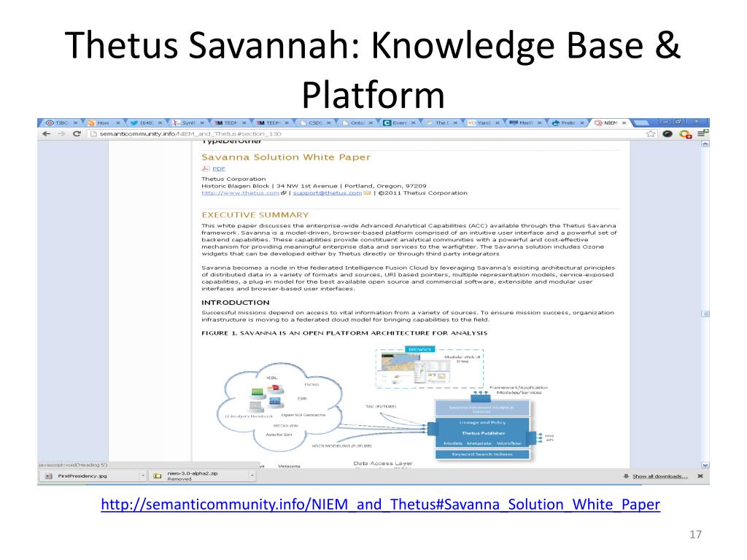
Task: Close the NIEM tab
Action: 624,122
